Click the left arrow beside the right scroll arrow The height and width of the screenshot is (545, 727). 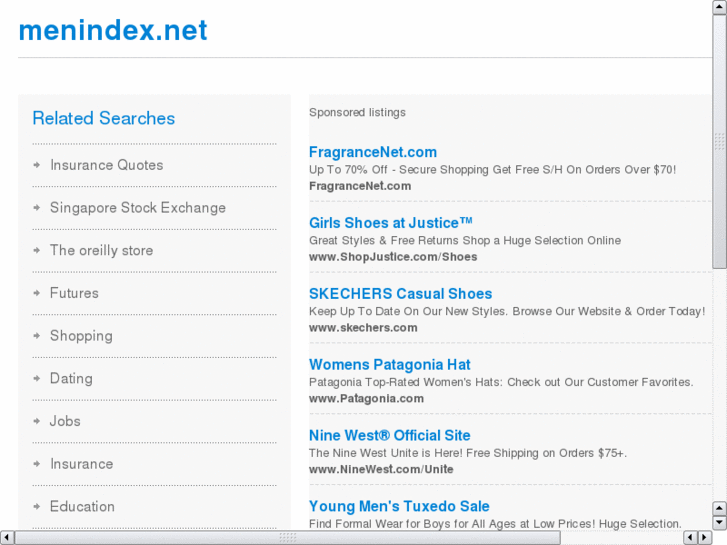click(x=690, y=538)
